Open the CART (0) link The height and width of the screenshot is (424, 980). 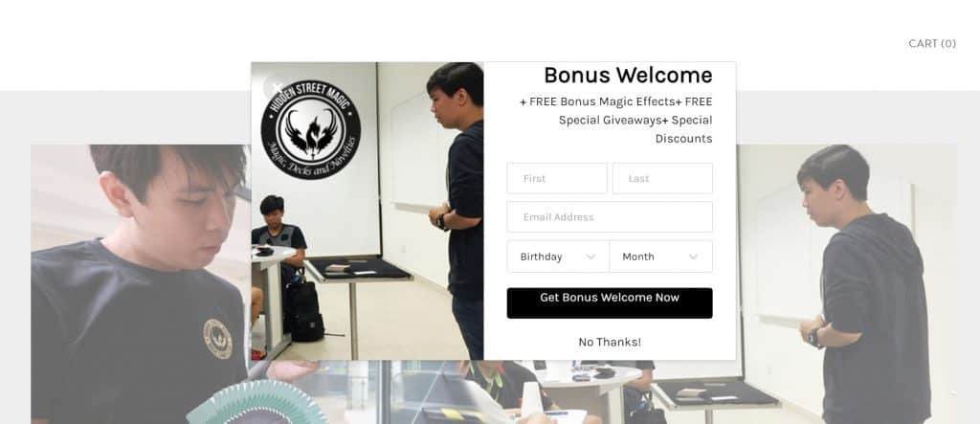click(932, 43)
